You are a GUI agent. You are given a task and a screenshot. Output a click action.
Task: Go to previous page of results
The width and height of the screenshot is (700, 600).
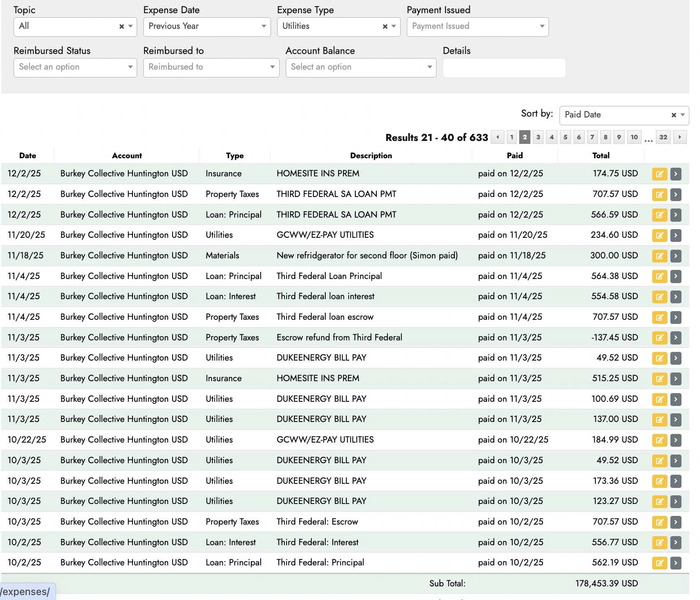point(498,137)
